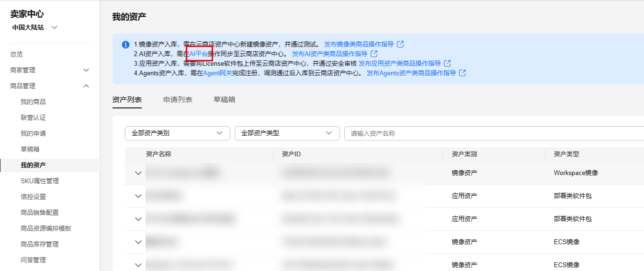This screenshot has width=644, height=271.
Task: Click the 卖家中心 title
Action: (x=27, y=14)
